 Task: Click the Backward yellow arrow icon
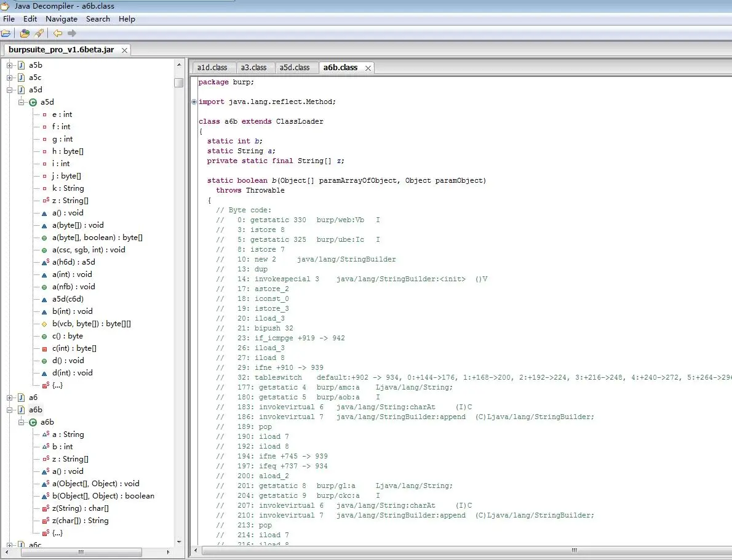coord(57,33)
